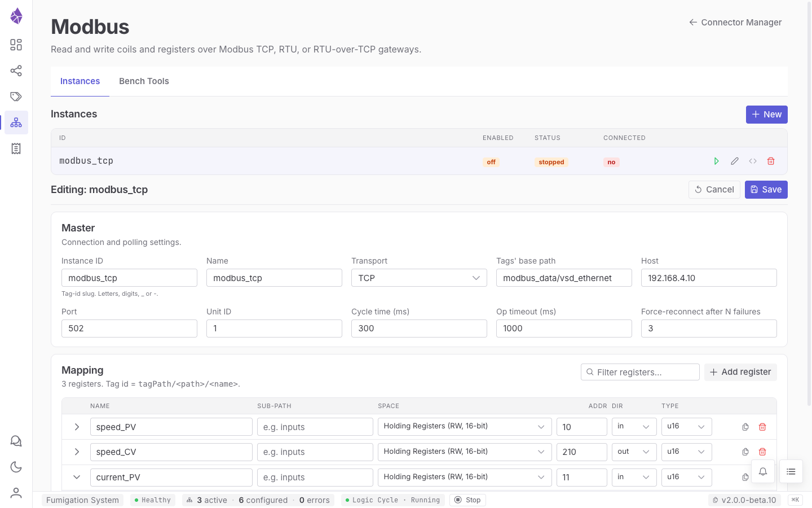Click the speed_PV name field
812x508 pixels.
[x=171, y=427]
